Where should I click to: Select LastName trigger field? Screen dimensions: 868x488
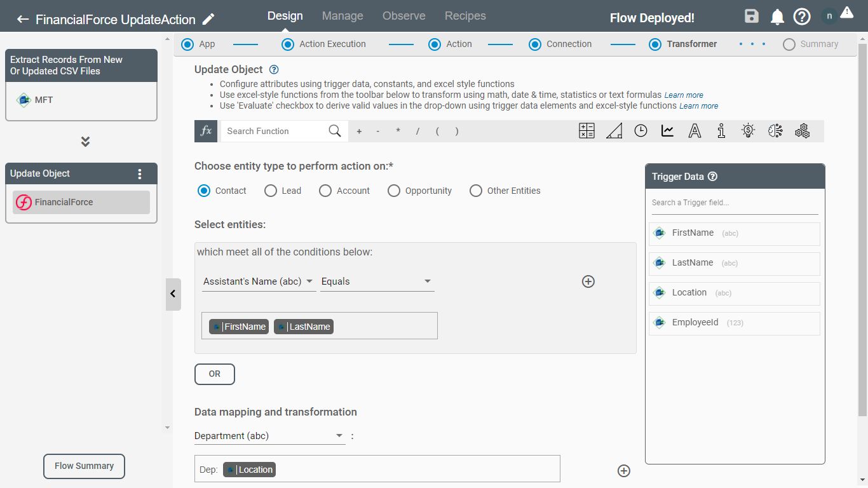[x=735, y=264]
